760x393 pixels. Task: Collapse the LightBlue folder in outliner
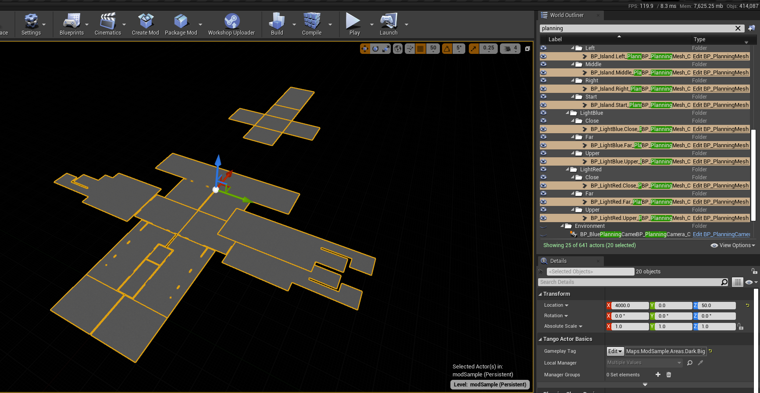[x=568, y=113]
